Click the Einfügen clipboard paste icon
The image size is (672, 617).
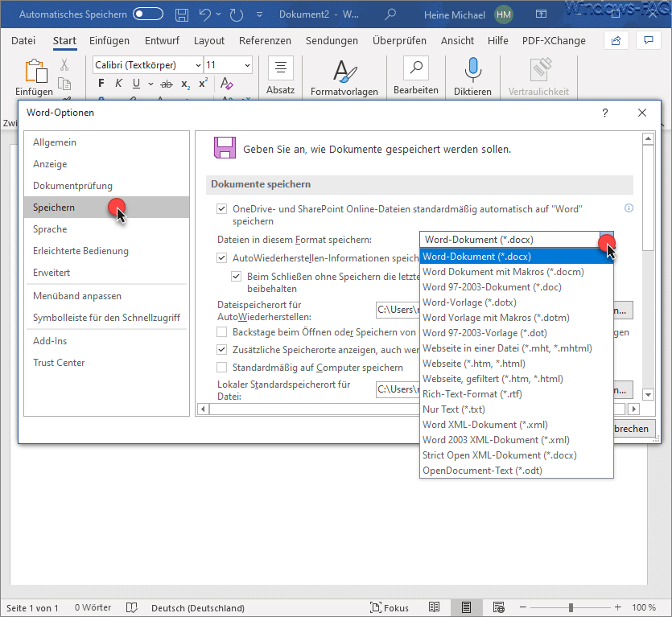(36, 71)
